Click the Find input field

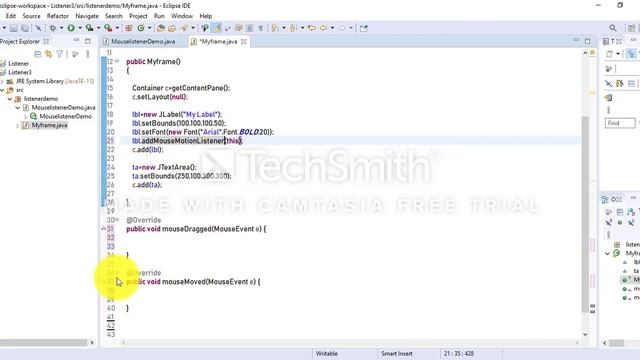(620, 123)
